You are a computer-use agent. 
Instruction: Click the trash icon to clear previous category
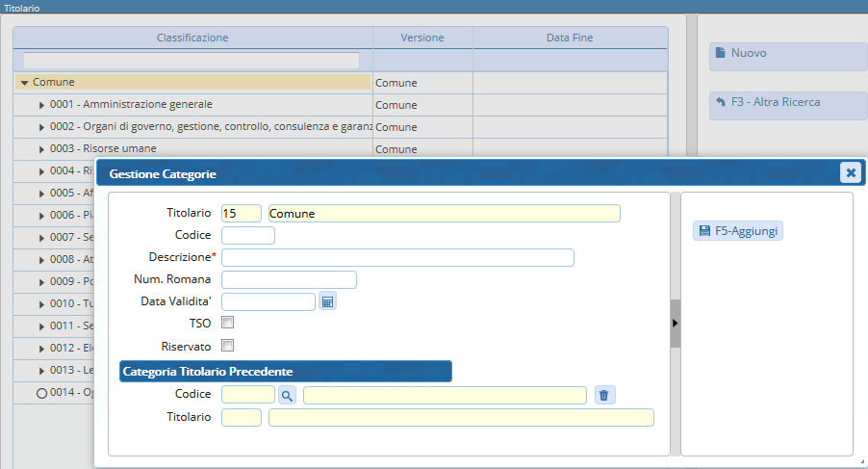coord(603,395)
